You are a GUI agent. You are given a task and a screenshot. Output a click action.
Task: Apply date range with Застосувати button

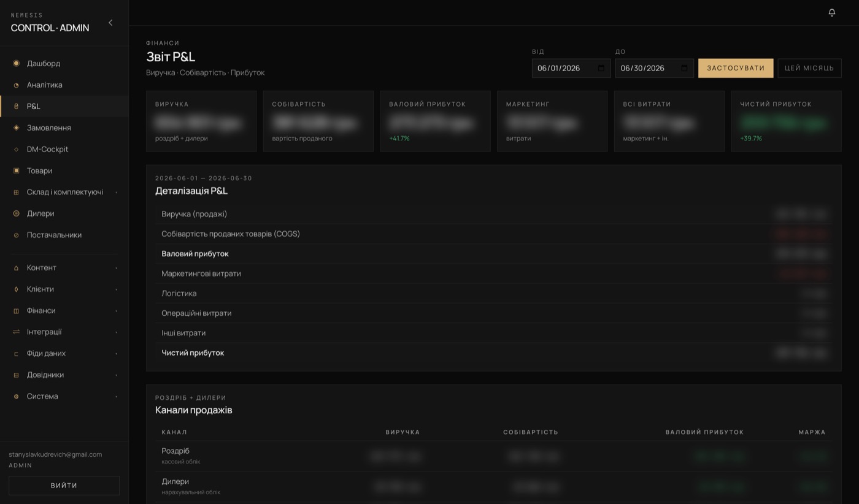pyautogui.click(x=736, y=68)
